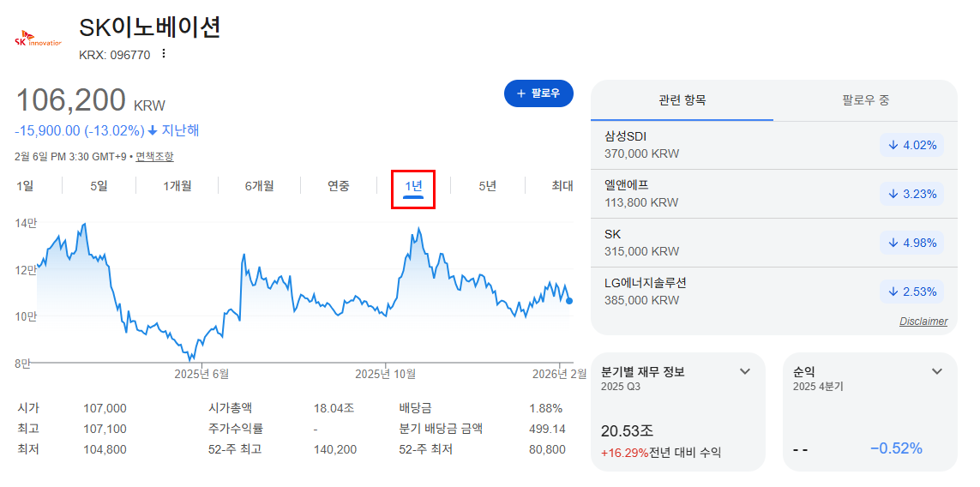Click the 2025년 10월 axis label

click(386, 374)
